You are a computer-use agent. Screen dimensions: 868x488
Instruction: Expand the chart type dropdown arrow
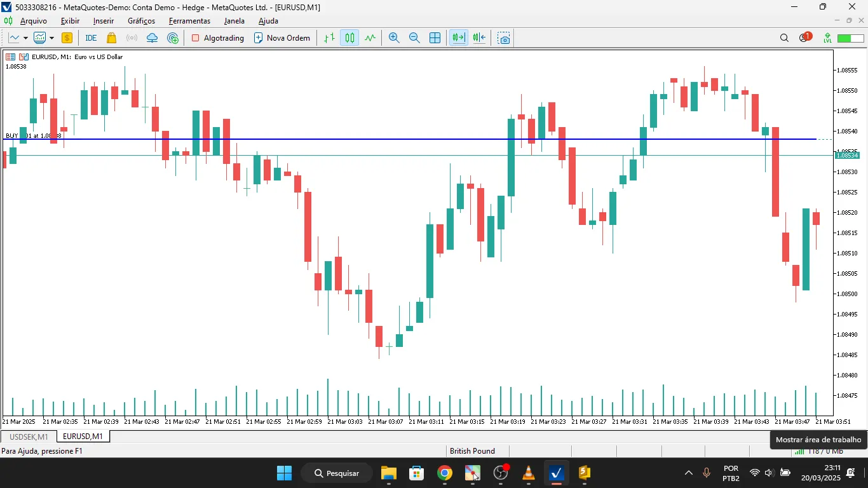click(x=24, y=38)
